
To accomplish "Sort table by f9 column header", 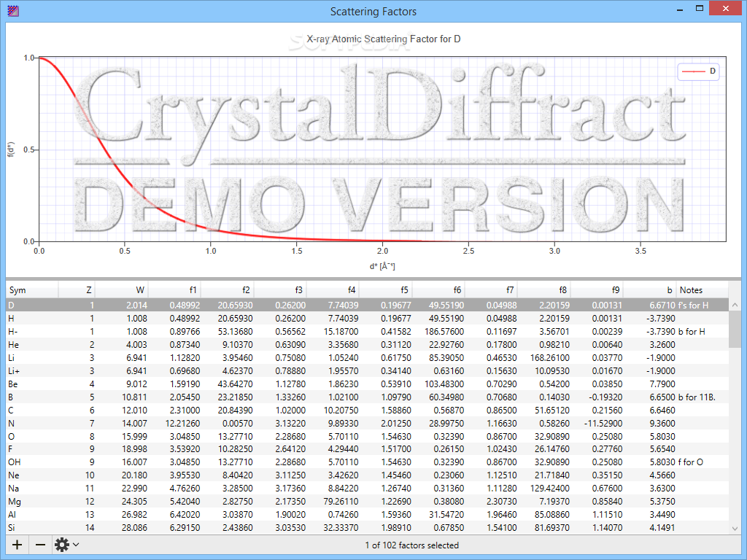I will 597,290.
